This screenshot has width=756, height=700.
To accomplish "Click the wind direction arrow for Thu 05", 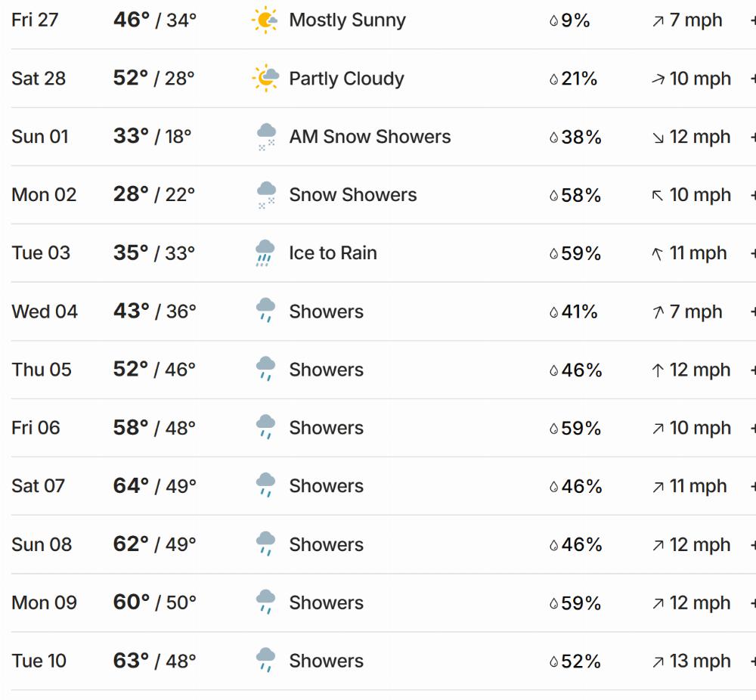I will 658,370.
